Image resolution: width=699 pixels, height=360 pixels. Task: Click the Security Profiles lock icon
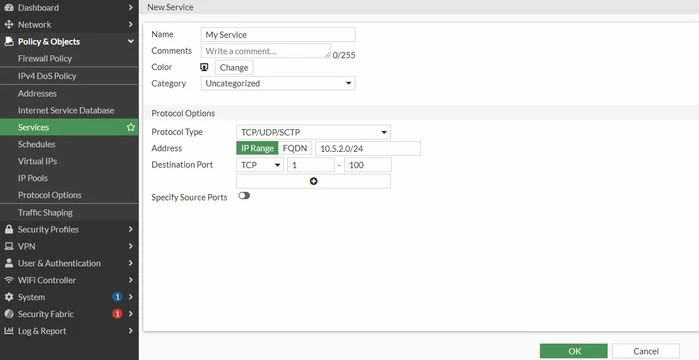click(x=9, y=229)
